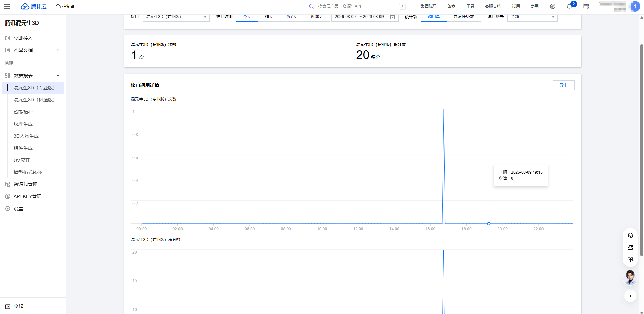Click the 立即接入 sidebar icon
Screen dimensions: 644x314
(8, 38)
